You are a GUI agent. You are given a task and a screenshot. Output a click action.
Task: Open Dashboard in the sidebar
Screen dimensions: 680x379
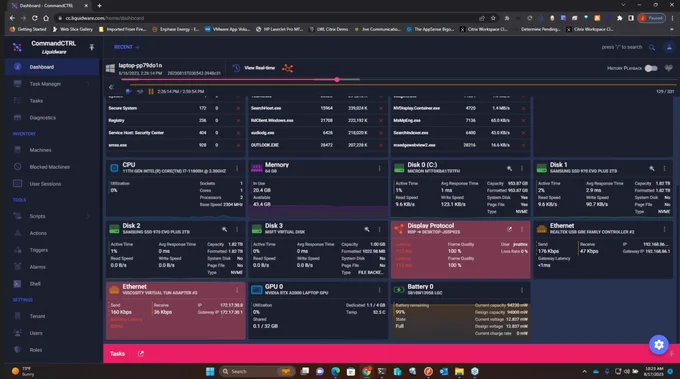coord(42,67)
